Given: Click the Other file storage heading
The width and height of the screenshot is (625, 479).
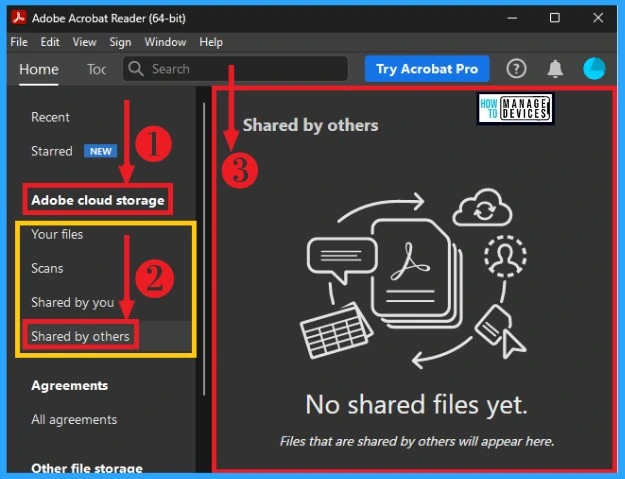Looking at the screenshot, I should pos(87,468).
